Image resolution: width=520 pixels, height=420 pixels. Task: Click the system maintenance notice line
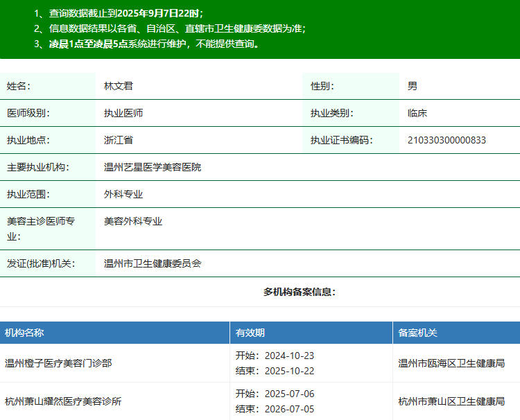[x=147, y=44]
